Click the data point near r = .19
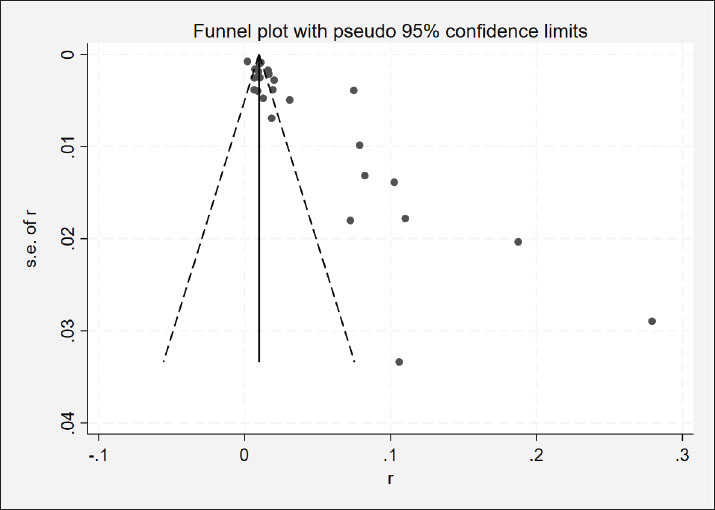The height and width of the screenshot is (510, 715). 518,242
